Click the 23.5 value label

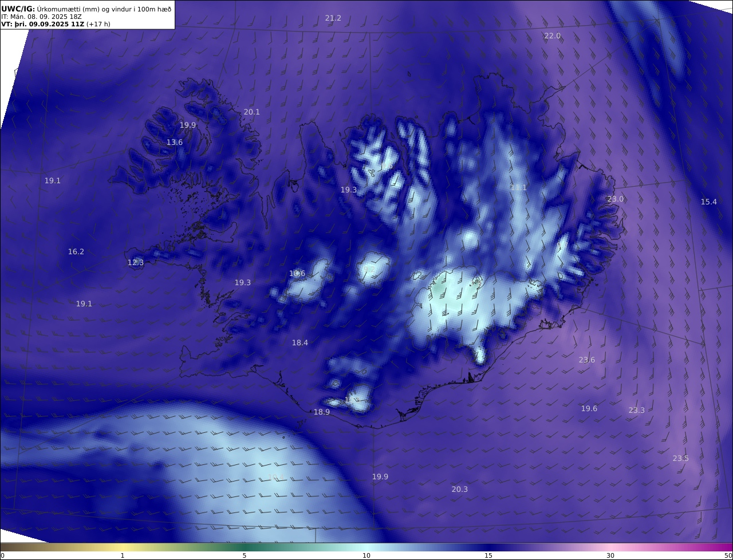[x=681, y=459]
